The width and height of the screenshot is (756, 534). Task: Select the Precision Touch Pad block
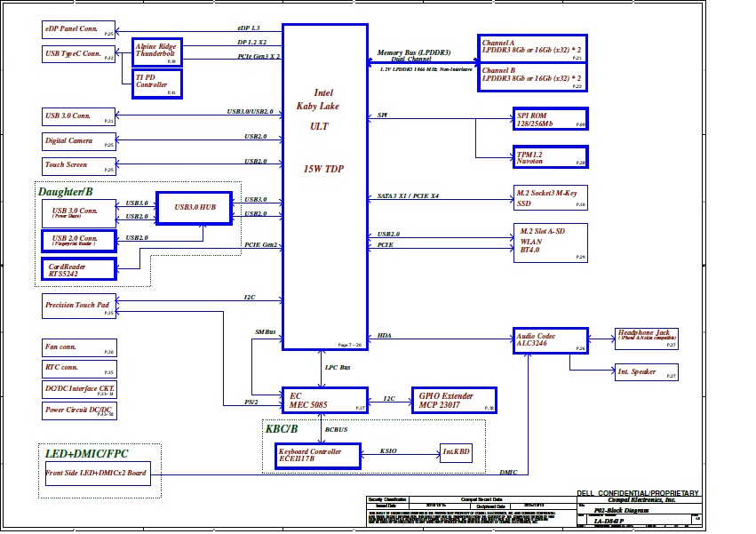(79, 306)
